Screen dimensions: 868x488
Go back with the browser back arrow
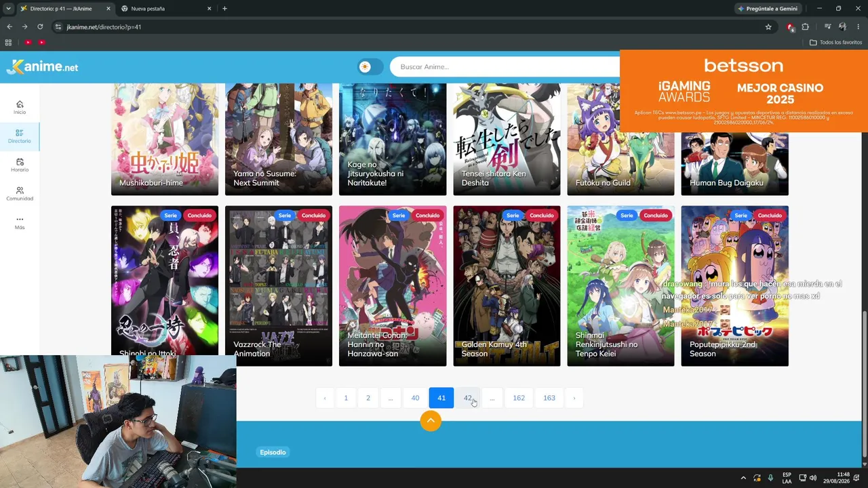(9, 27)
